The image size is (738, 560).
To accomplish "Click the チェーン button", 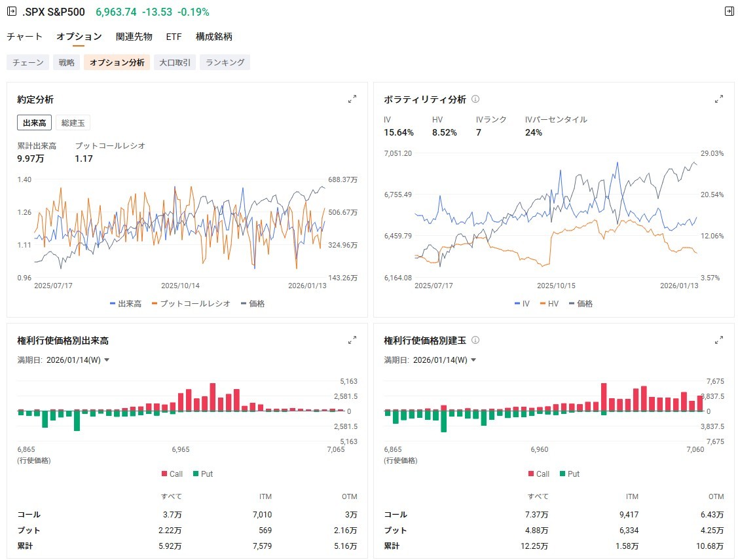I will pyautogui.click(x=28, y=62).
